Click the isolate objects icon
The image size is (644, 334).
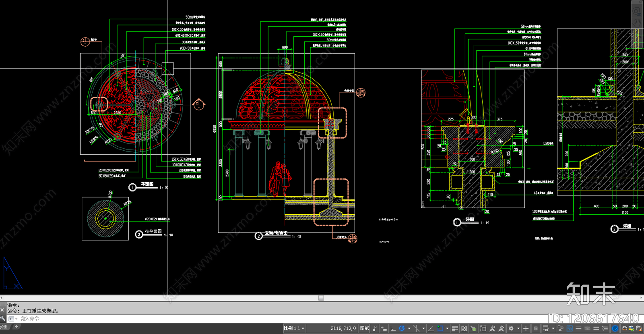click(x=560, y=328)
